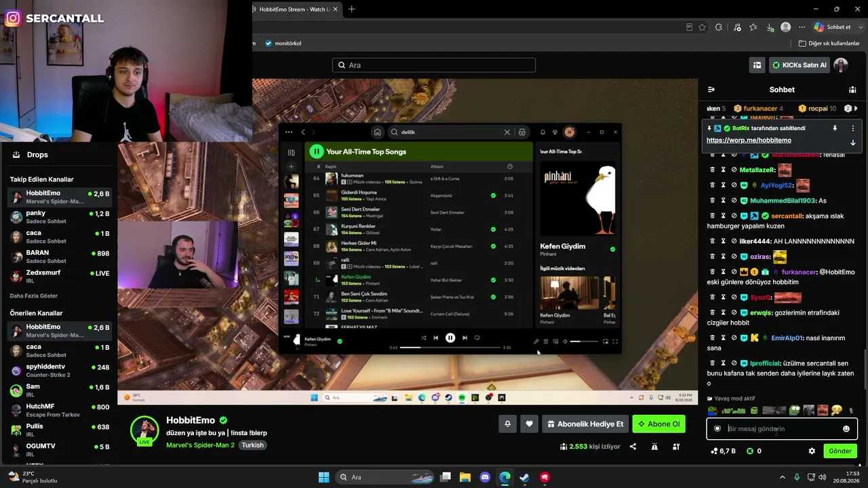Screen dimensions: 868x488
Task: Open Spotify mini player icon
Action: tap(606, 342)
